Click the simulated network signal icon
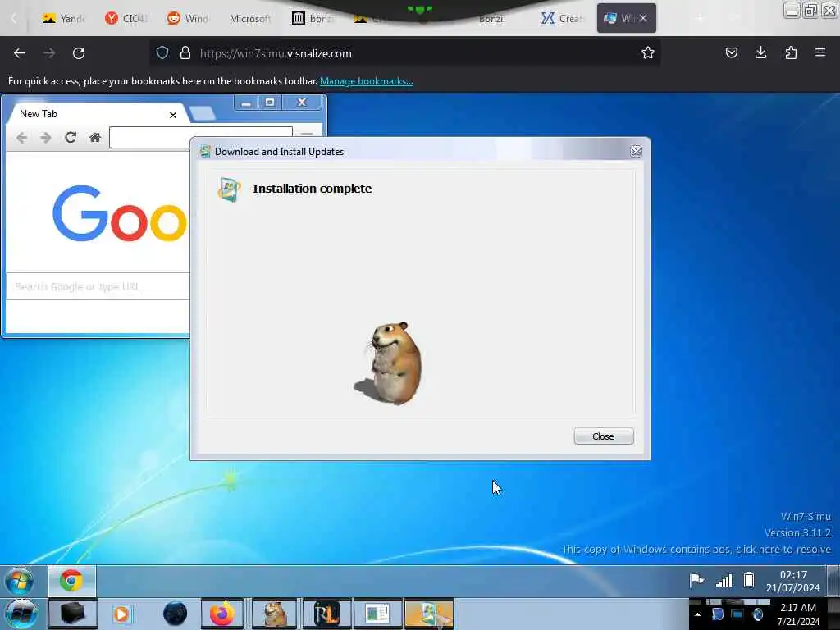This screenshot has width=840, height=630. coord(724,581)
